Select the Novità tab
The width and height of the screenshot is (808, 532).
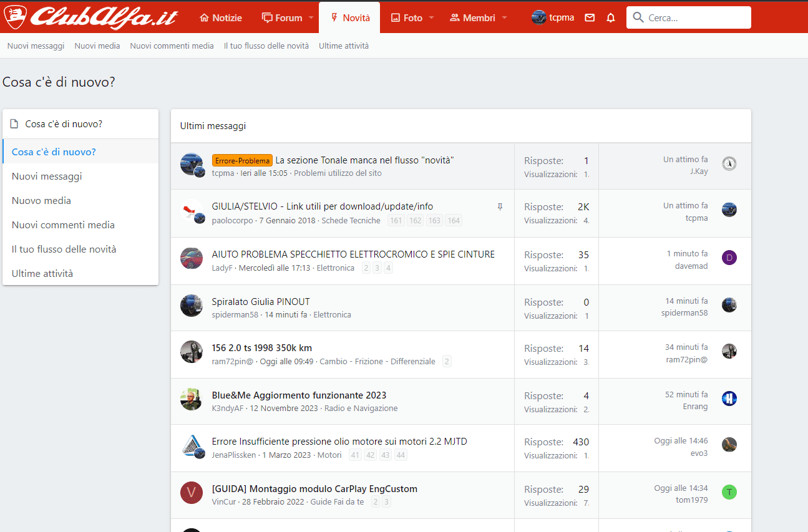tap(350, 18)
